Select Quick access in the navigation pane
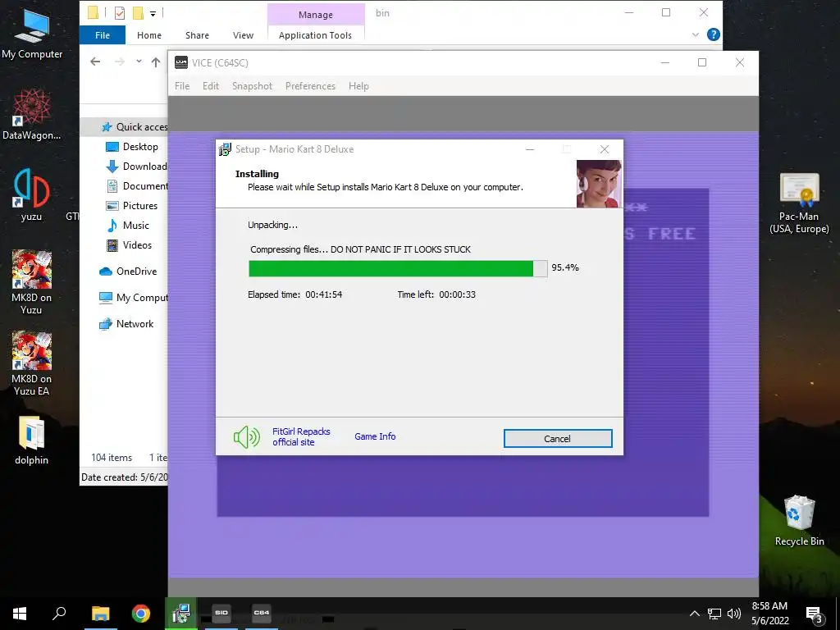 (x=134, y=126)
